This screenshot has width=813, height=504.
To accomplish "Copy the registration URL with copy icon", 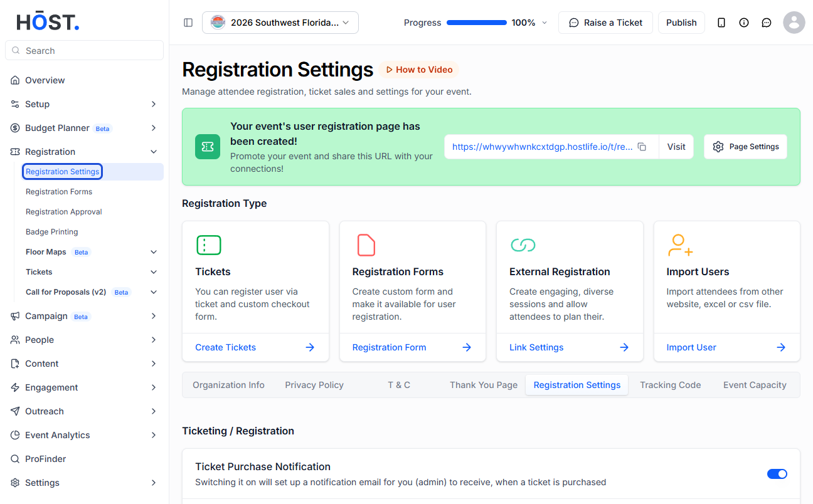I will click(x=642, y=147).
